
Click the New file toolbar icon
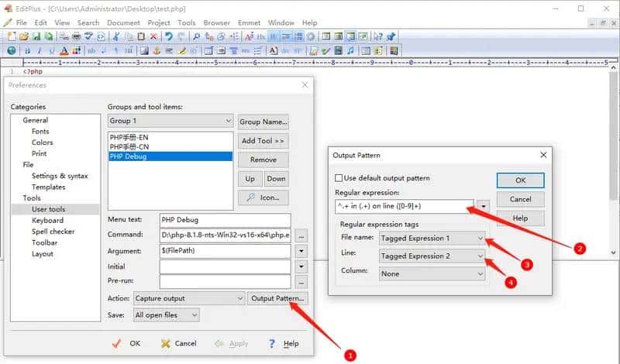click(x=12, y=36)
